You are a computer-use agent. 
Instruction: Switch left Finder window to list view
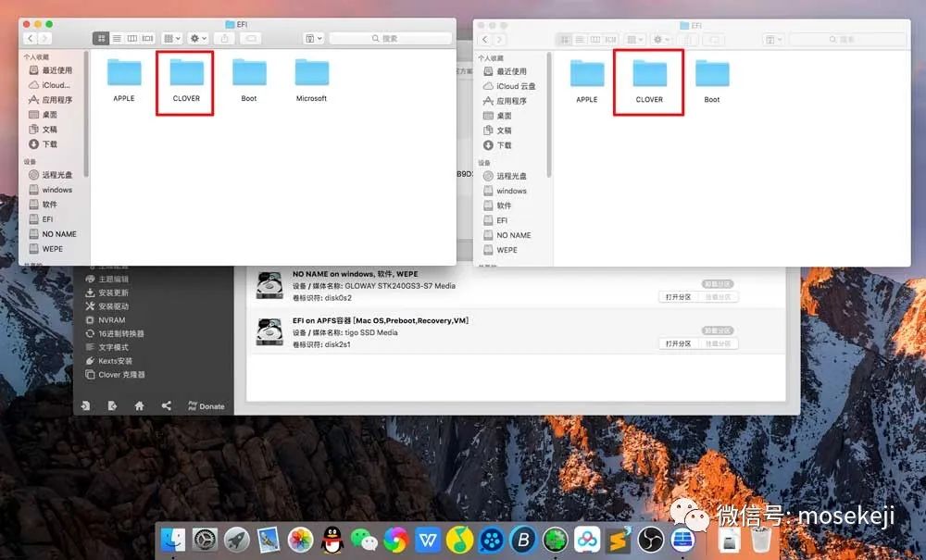pyautogui.click(x=117, y=38)
